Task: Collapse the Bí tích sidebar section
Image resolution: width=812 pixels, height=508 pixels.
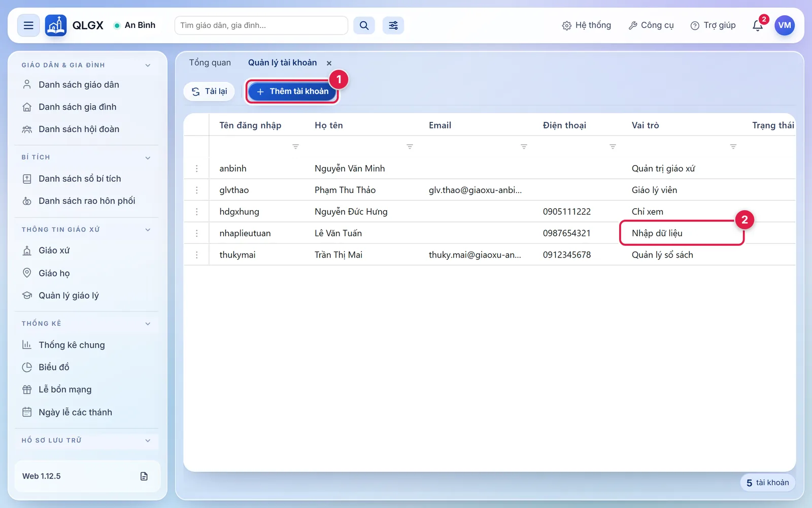Action: point(148,158)
